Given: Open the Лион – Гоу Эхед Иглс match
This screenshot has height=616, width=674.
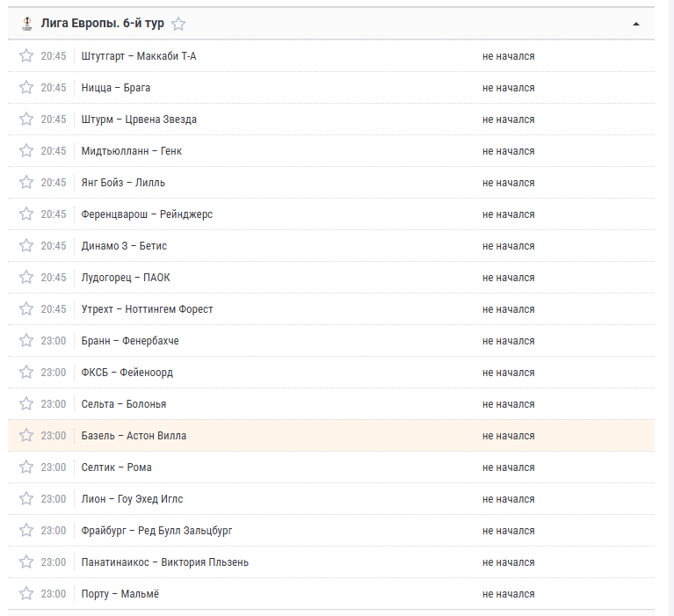Looking at the screenshot, I should pos(132,499).
